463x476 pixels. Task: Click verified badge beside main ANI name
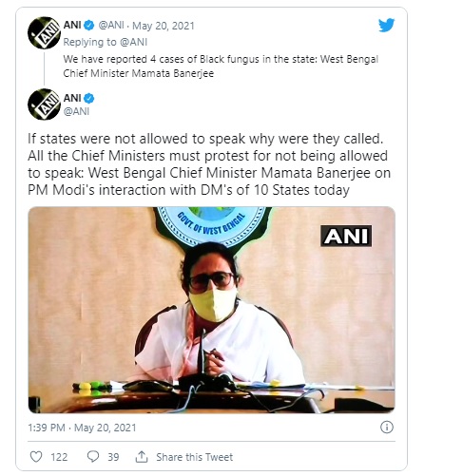click(x=89, y=99)
